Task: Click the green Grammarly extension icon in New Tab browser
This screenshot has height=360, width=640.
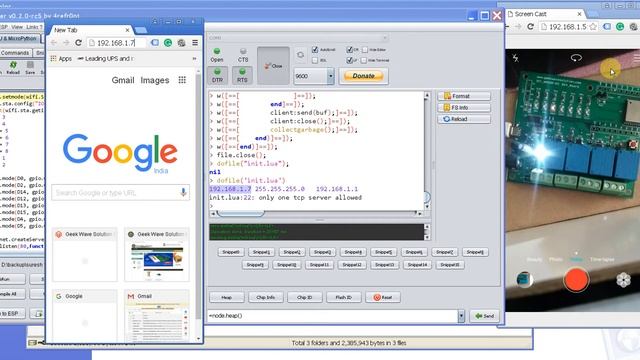Action: pyautogui.click(x=168, y=42)
